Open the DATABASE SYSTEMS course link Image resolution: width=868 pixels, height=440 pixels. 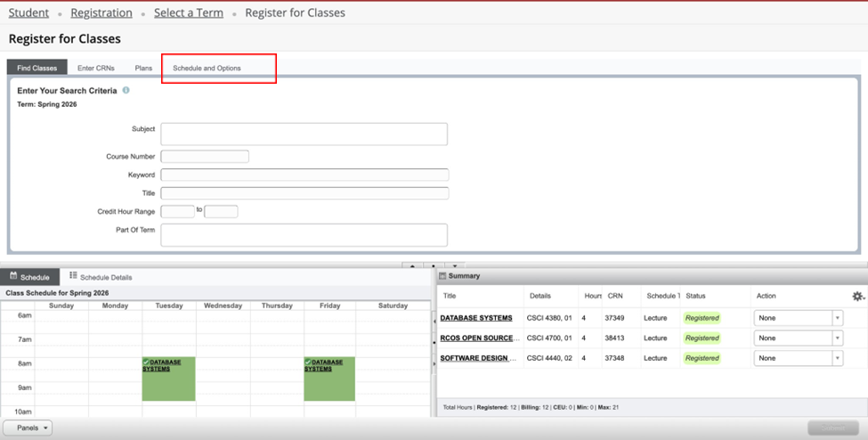(x=476, y=318)
